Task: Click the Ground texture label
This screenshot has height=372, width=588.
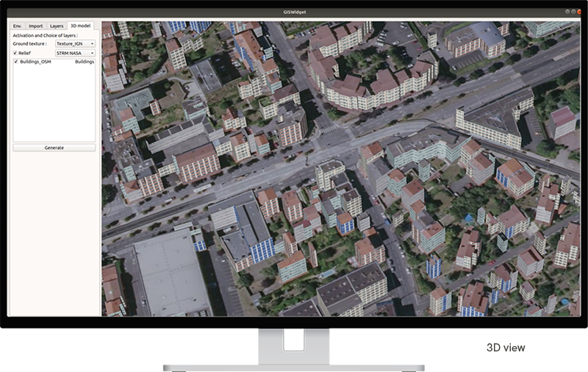Action: pyautogui.click(x=30, y=44)
